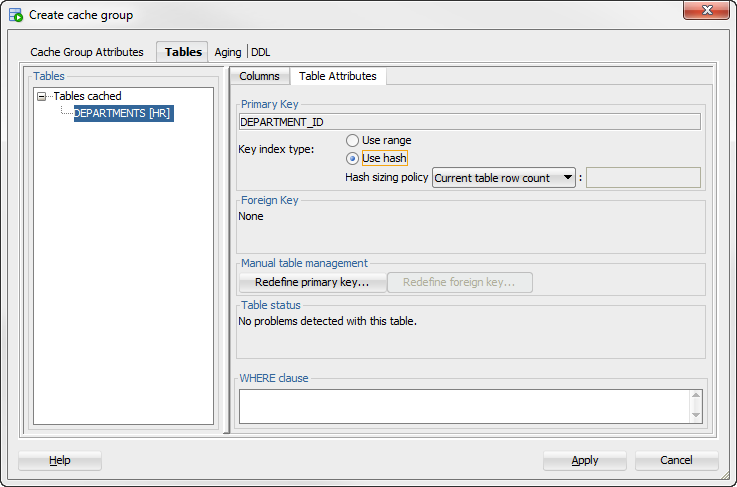
Task: Click the Cancel button
Action: tap(676, 460)
